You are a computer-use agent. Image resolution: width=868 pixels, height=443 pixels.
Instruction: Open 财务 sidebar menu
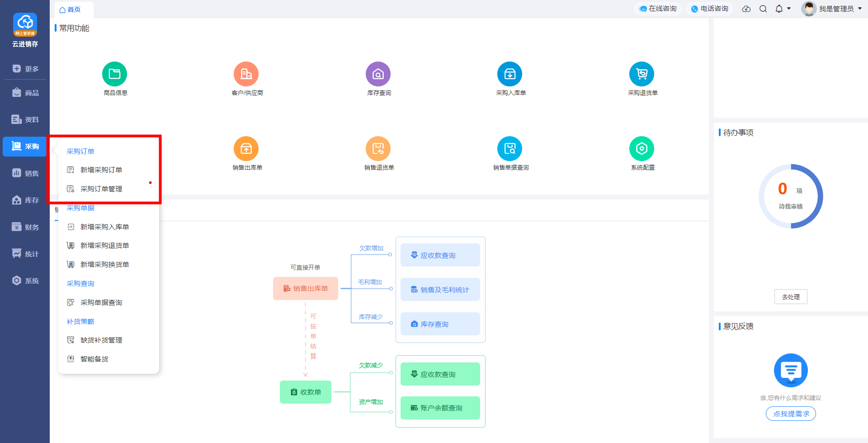pyautogui.click(x=25, y=227)
